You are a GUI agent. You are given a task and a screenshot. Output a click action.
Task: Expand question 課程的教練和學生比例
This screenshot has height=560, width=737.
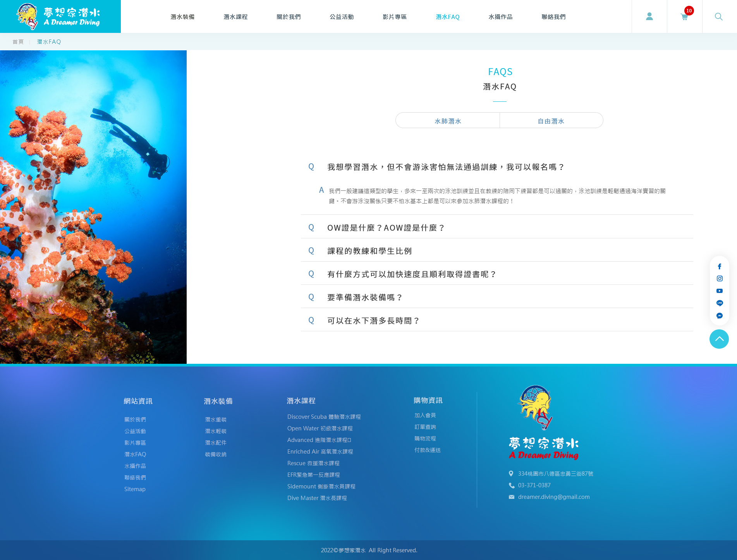point(497,251)
